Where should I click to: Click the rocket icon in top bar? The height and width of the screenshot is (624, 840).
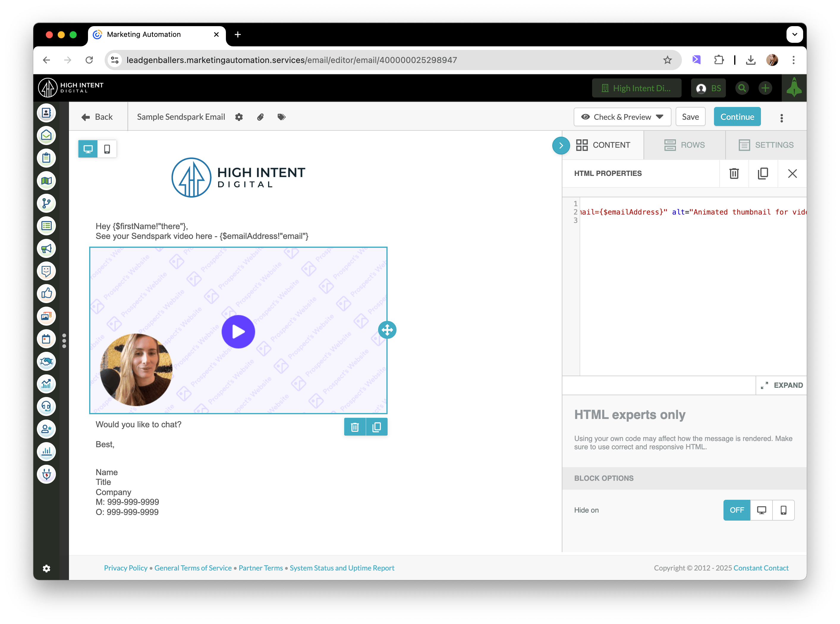click(794, 88)
